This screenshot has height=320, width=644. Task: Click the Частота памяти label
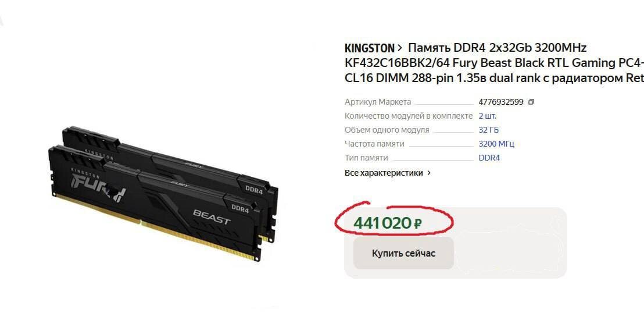tap(374, 144)
